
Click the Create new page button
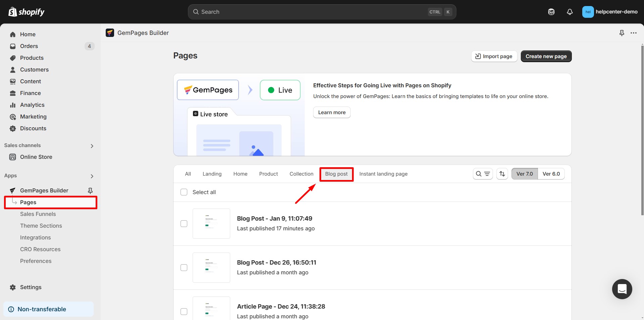click(x=546, y=56)
